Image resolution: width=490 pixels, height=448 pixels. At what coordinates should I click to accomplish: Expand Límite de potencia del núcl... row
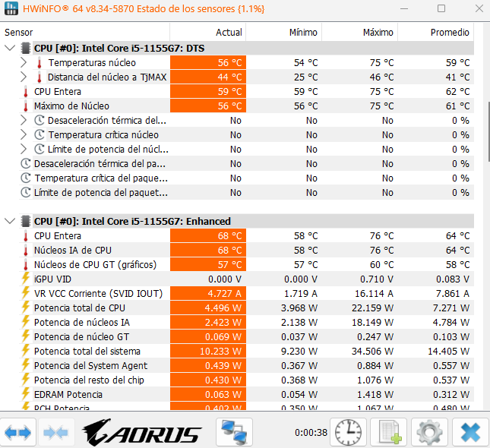point(24,149)
